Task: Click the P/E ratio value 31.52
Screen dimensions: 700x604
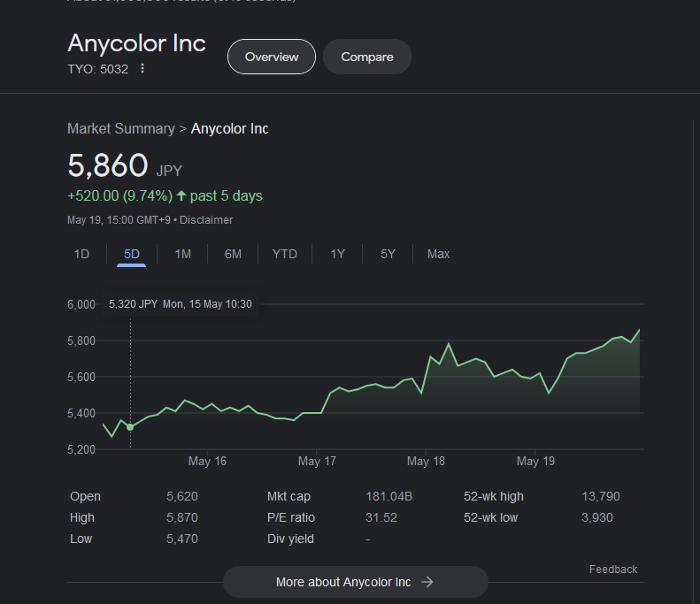Action: pos(381,517)
